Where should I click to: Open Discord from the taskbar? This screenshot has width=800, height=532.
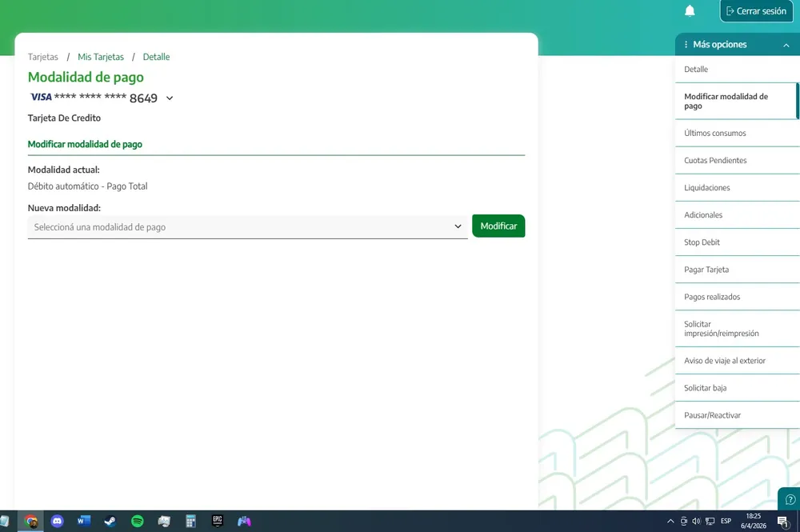58,521
